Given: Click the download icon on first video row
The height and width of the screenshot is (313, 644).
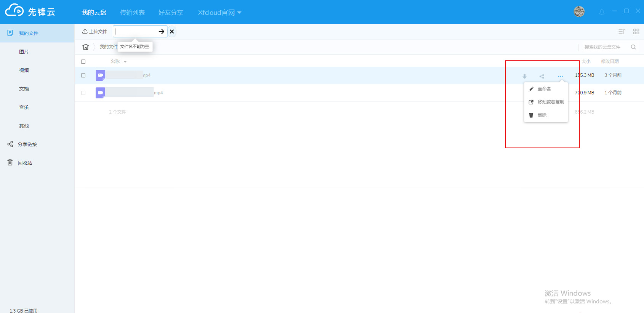Looking at the screenshot, I should pyautogui.click(x=524, y=76).
